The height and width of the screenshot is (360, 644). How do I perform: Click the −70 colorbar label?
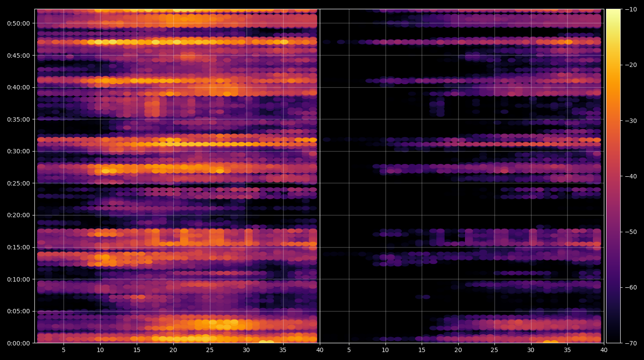(631, 343)
